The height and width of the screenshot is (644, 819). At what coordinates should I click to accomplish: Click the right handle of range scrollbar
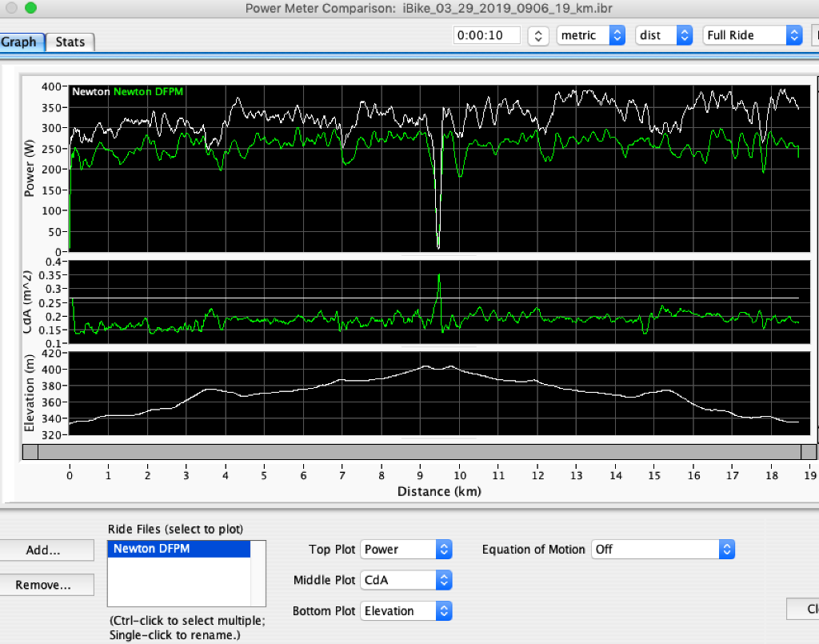coord(809,452)
